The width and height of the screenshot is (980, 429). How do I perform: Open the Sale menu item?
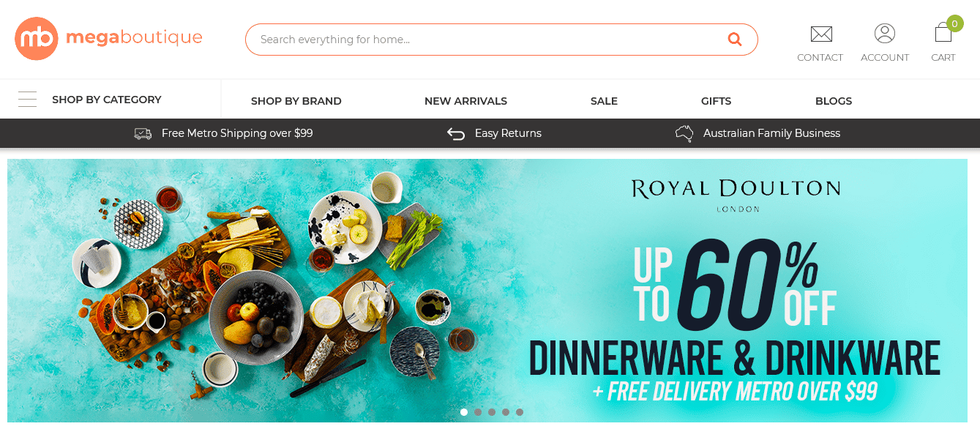click(x=604, y=101)
